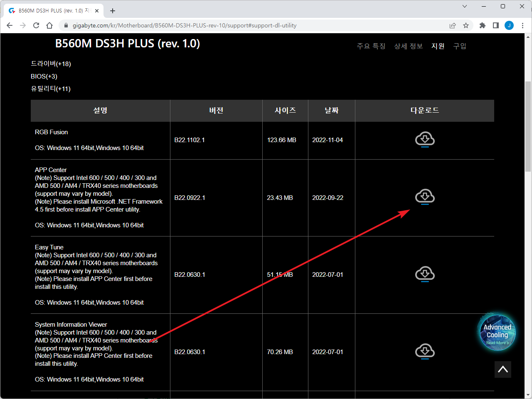Go back to the previous page

10,25
